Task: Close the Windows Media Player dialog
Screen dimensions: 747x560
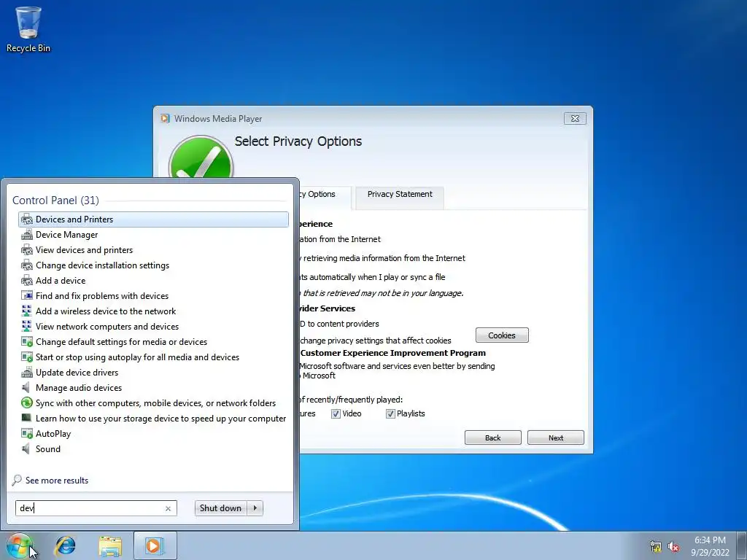Action: coord(575,119)
